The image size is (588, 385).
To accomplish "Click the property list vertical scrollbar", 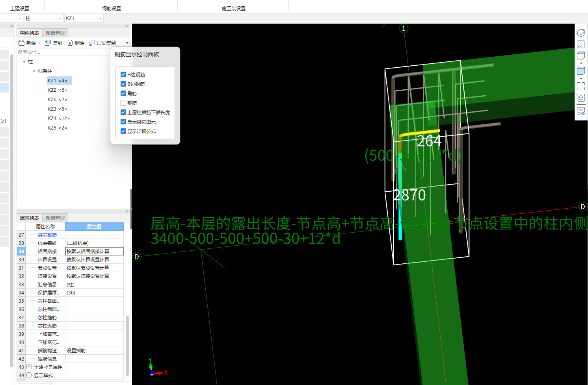I will pos(127,345).
